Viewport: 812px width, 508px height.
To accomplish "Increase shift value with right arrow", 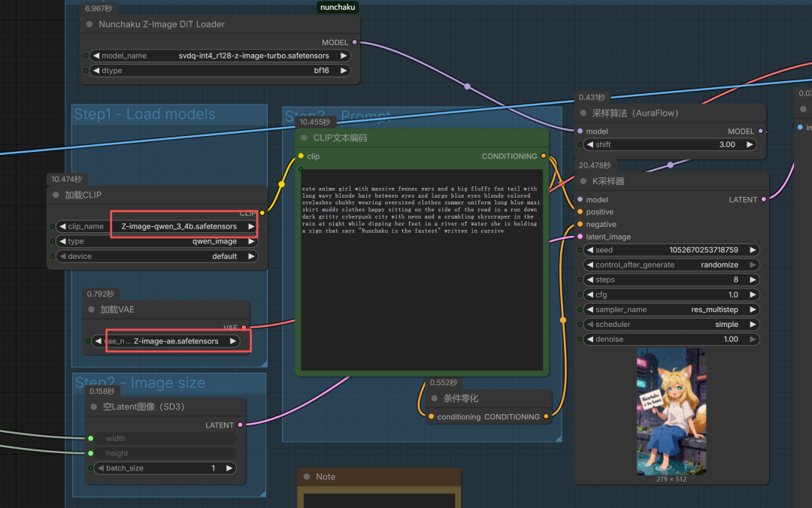I will pos(750,145).
